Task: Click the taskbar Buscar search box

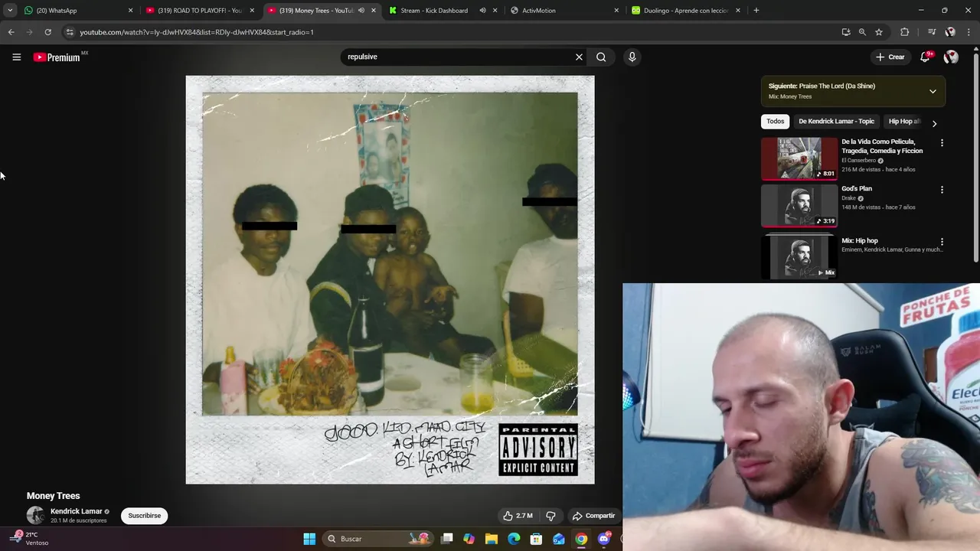Action: coord(378,539)
